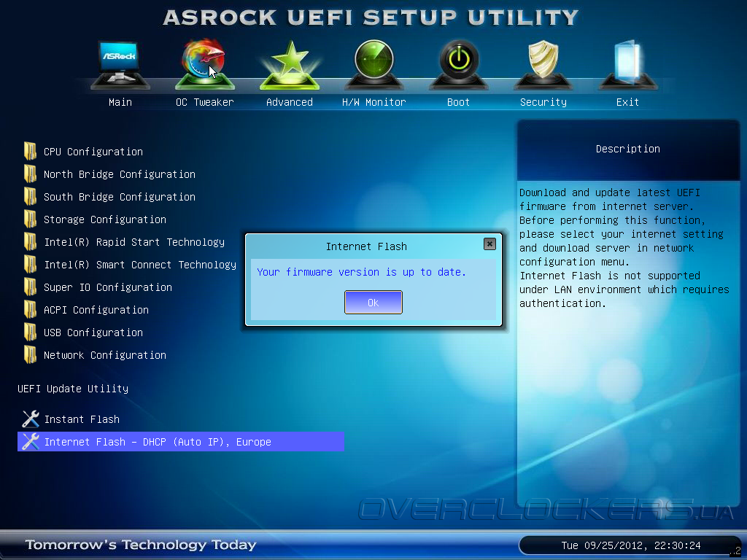
Task: Select the Boot power-button icon
Action: (x=459, y=65)
